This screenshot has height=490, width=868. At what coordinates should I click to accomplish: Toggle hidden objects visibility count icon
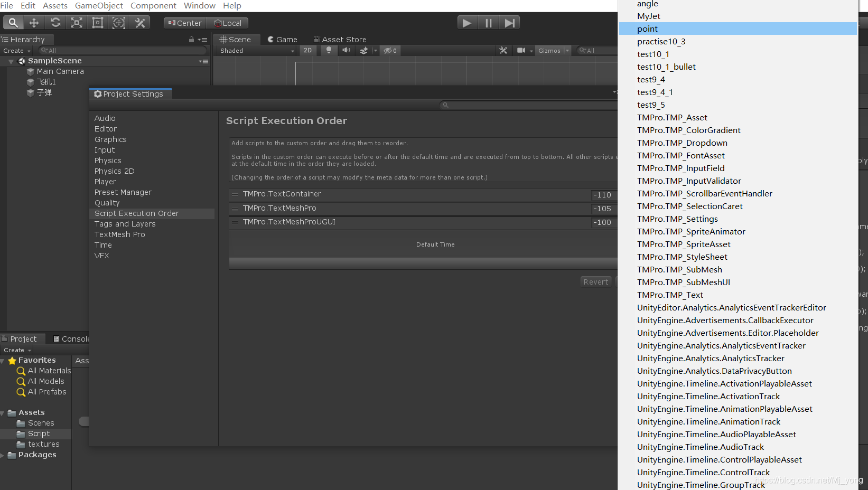pyautogui.click(x=390, y=51)
